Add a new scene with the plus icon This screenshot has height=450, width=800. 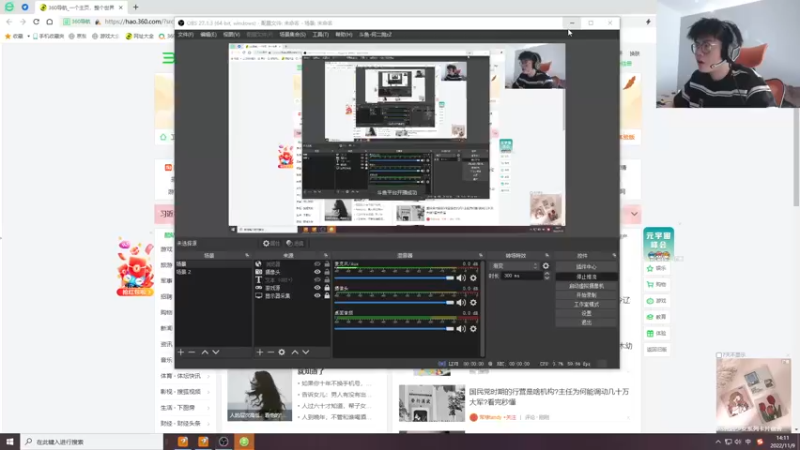click(181, 352)
